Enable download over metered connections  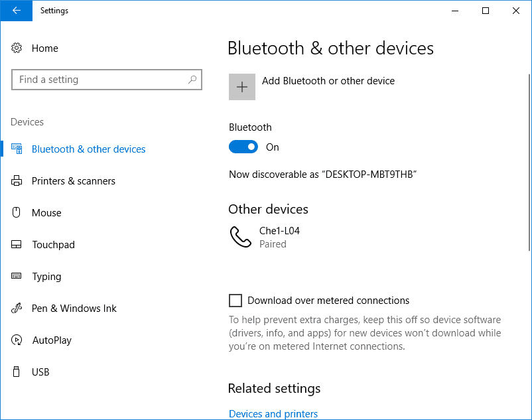pos(235,301)
